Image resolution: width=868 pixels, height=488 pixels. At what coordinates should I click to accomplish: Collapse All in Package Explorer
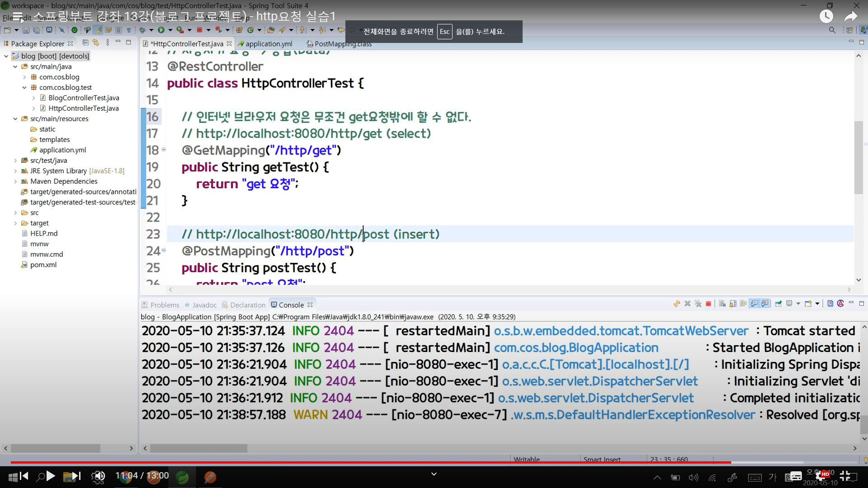(85, 42)
